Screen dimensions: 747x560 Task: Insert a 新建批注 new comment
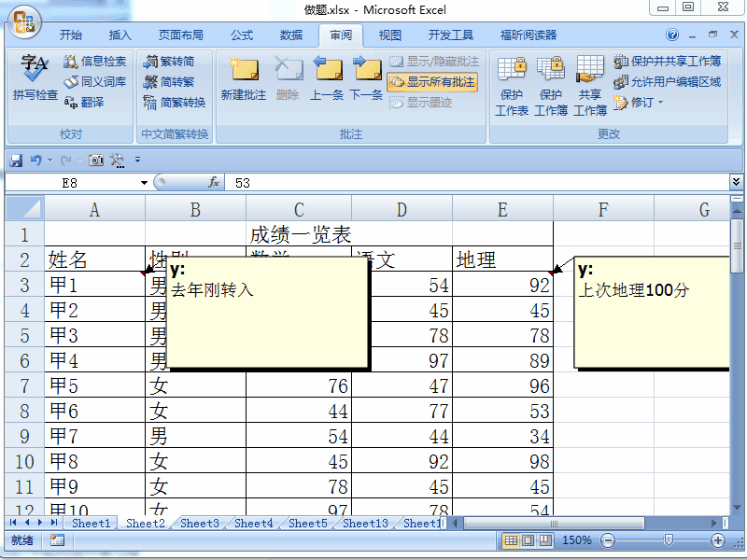tap(245, 79)
